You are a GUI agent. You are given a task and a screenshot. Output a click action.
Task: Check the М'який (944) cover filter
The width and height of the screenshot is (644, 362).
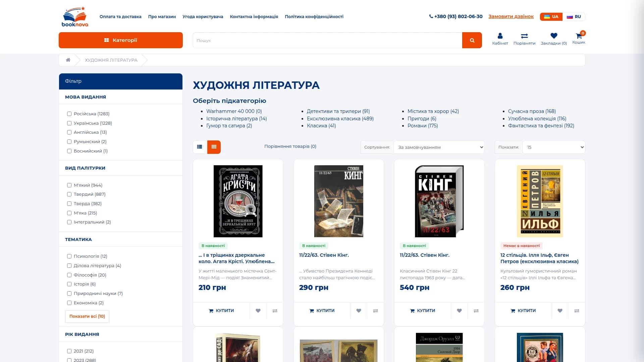coord(69,185)
